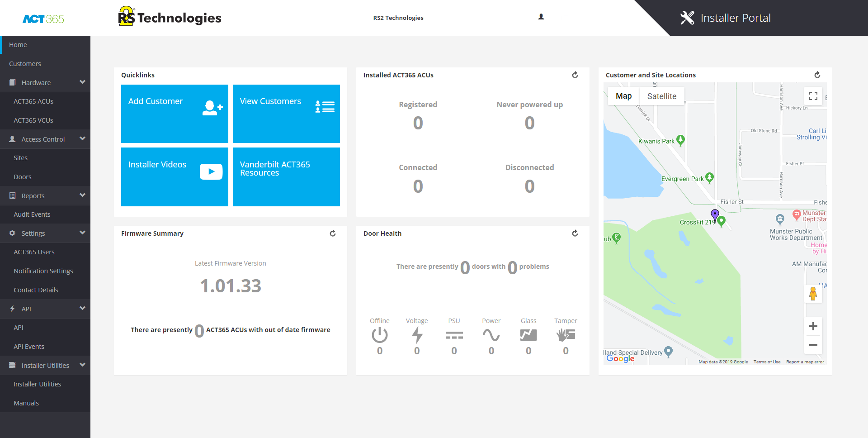Click the user profile icon in header
This screenshot has width=868, height=438.
pyautogui.click(x=541, y=17)
